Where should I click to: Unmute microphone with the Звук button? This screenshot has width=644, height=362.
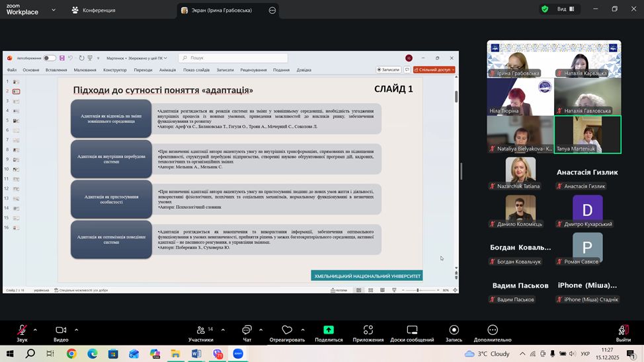pyautogui.click(x=22, y=332)
